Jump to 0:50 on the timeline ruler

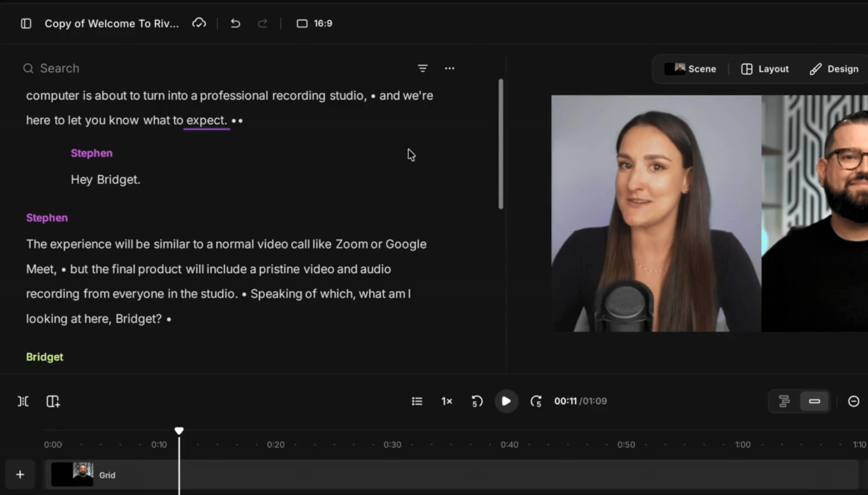tap(626, 445)
